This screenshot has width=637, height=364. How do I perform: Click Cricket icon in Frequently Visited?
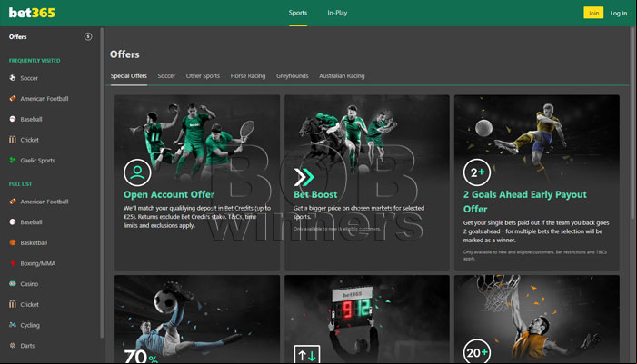click(x=13, y=140)
